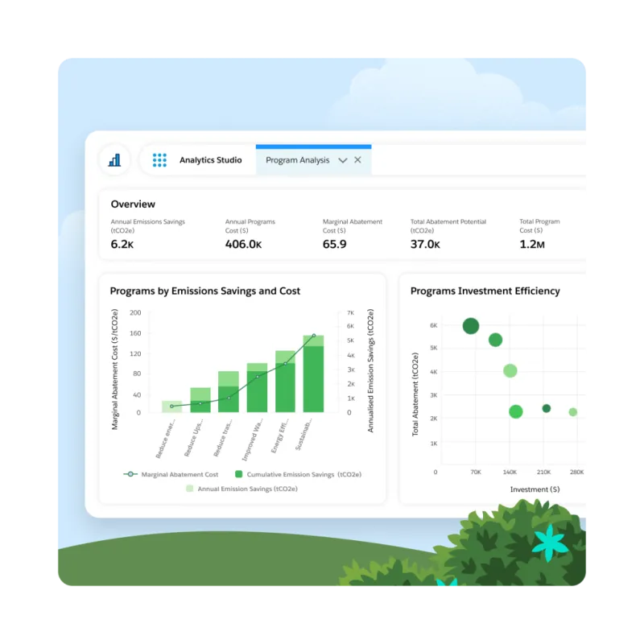The width and height of the screenshot is (644, 644).
Task: Click the Total Abatement Potential label
Action: coord(448,222)
